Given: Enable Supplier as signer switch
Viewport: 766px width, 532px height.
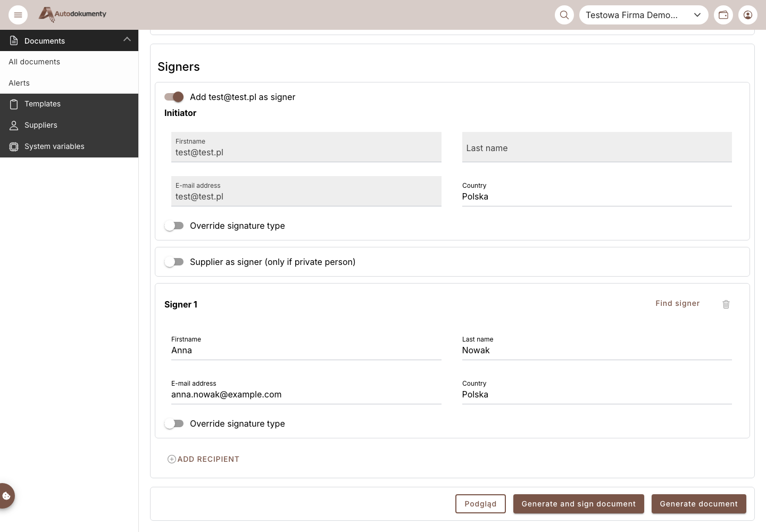Looking at the screenshot, I should coord(174,262).
